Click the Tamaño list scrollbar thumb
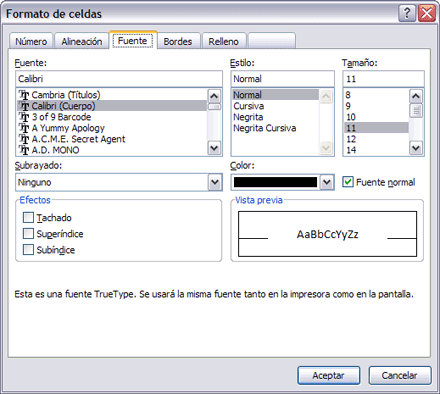 [416, 111]
